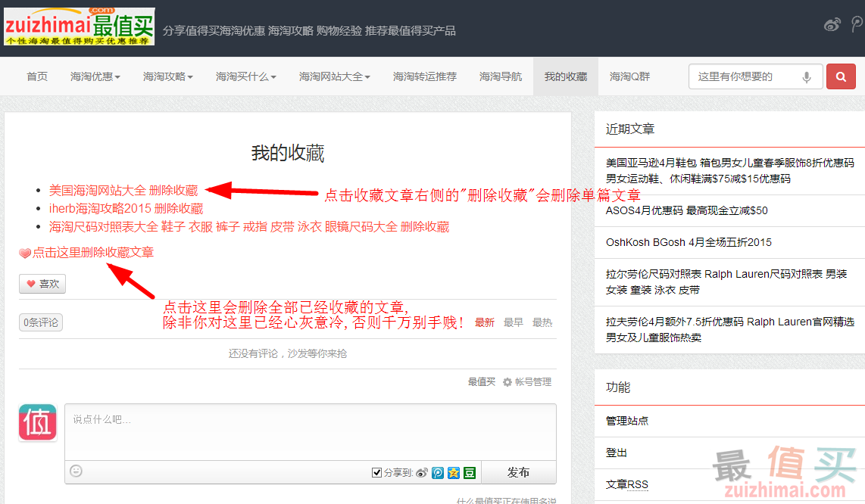This screenshot has width=865, height=504.
Task: Expand the 海淘买什么 dropdown menu
Action: [246, 76]
